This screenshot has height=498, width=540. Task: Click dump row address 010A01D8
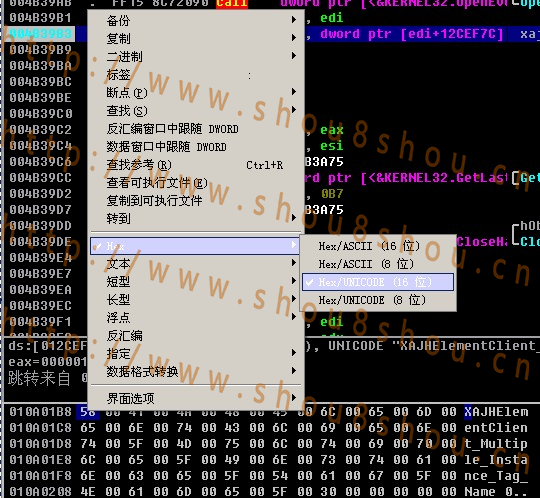(40, 444)
